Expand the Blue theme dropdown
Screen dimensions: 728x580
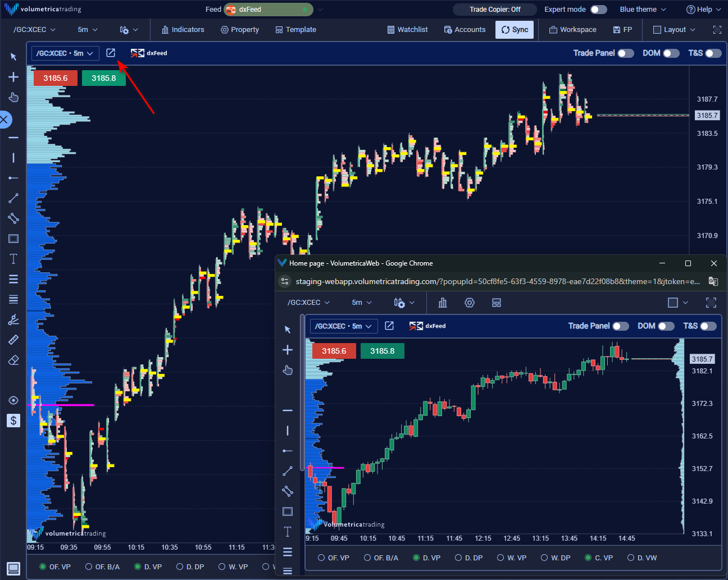[643, 10]
